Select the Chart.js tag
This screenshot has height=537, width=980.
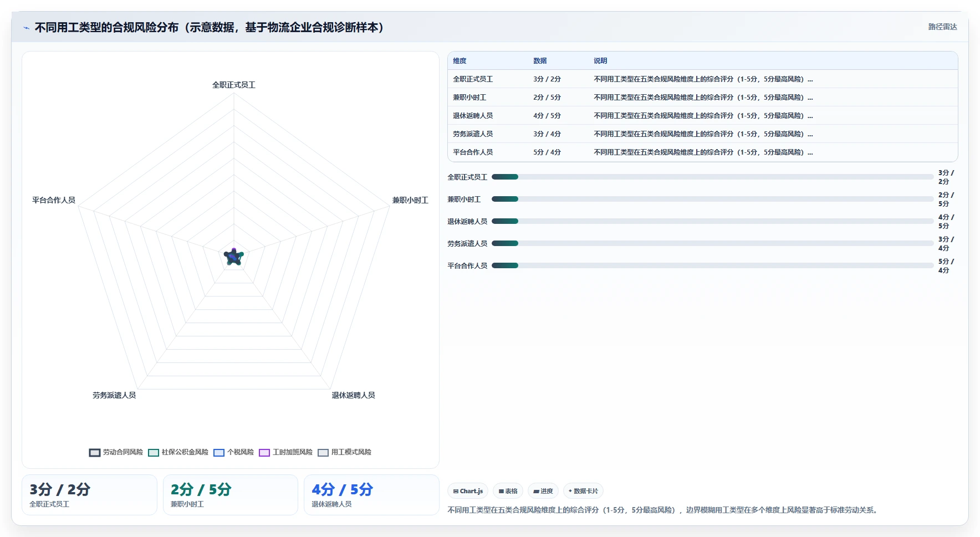pyautogui.click(x=468, y=491)
